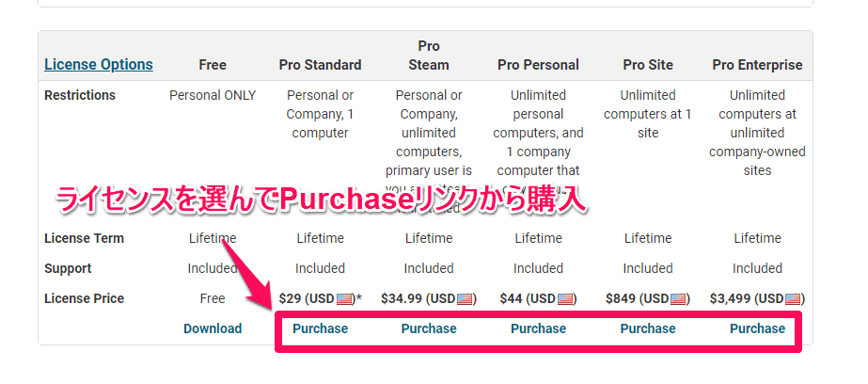Click the US flag icon beside $29

pos(344,299)
